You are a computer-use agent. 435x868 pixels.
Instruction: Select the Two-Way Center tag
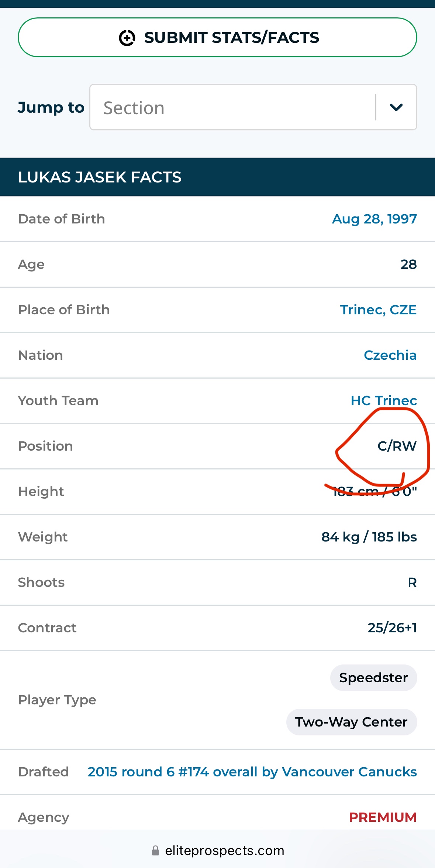tap(351, 722)
